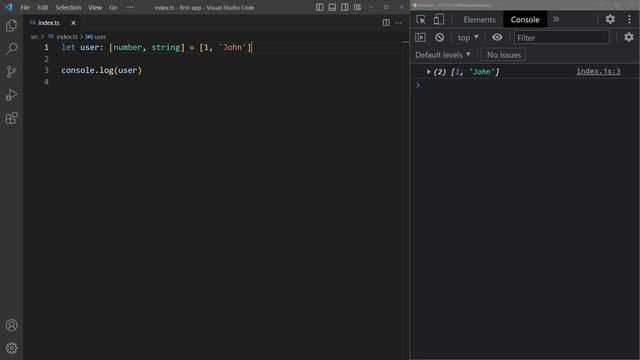This screenshot has width=640, height=360.
Task: Toggle the bottom panel layout icon
Action: pos(332,7)
